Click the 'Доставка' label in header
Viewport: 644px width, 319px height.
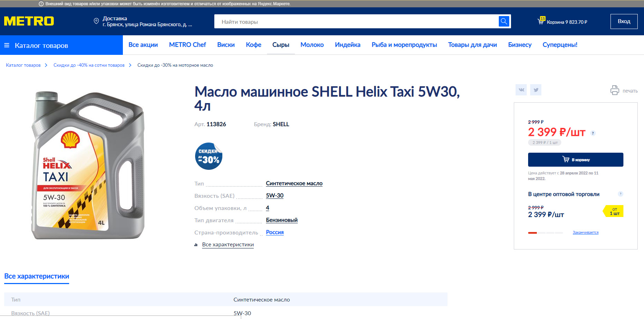(x=115, y=19)
